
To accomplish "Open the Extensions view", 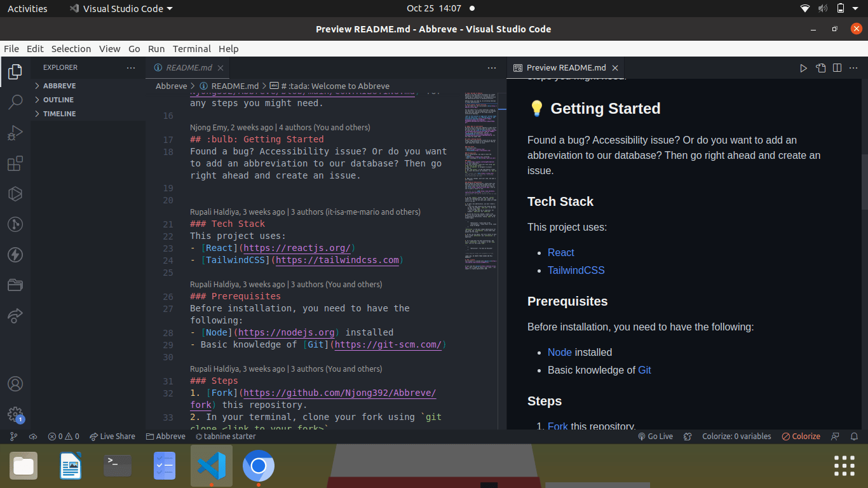I will coord(15,163).
